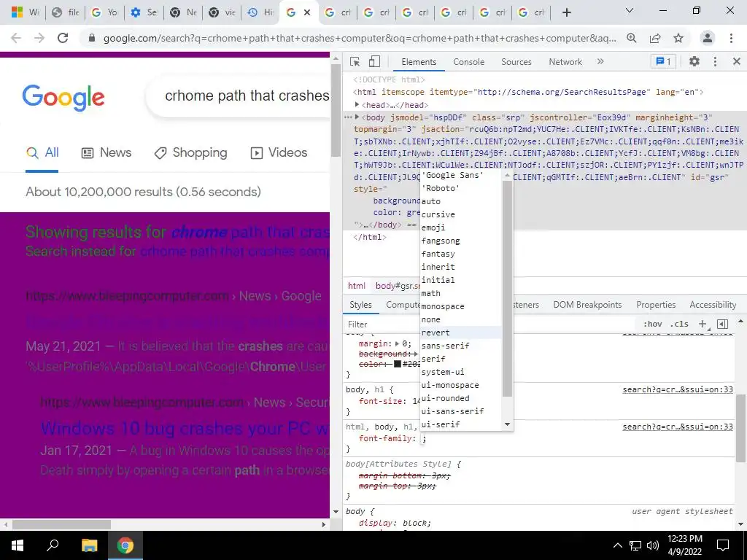Open Windows taskbar search
Screen dimensions: 747x560
[53, 545]
